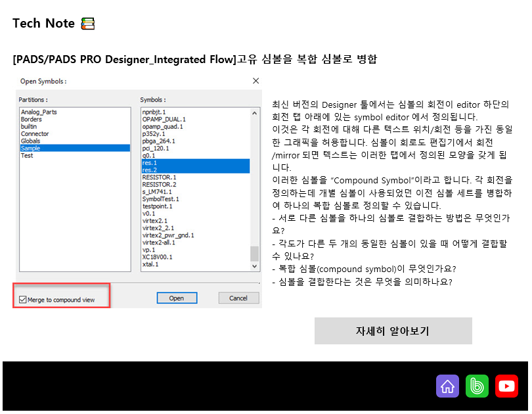The height and width of the screenshot is (414, 532).
Task: Select symbol XC18V00.1
Action: (x=196, y=257)
